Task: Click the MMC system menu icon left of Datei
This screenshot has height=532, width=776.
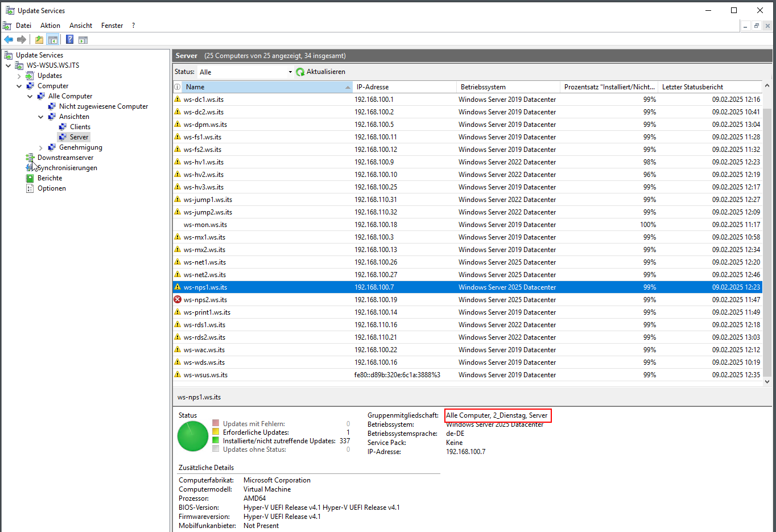Action: pos(7,26)
